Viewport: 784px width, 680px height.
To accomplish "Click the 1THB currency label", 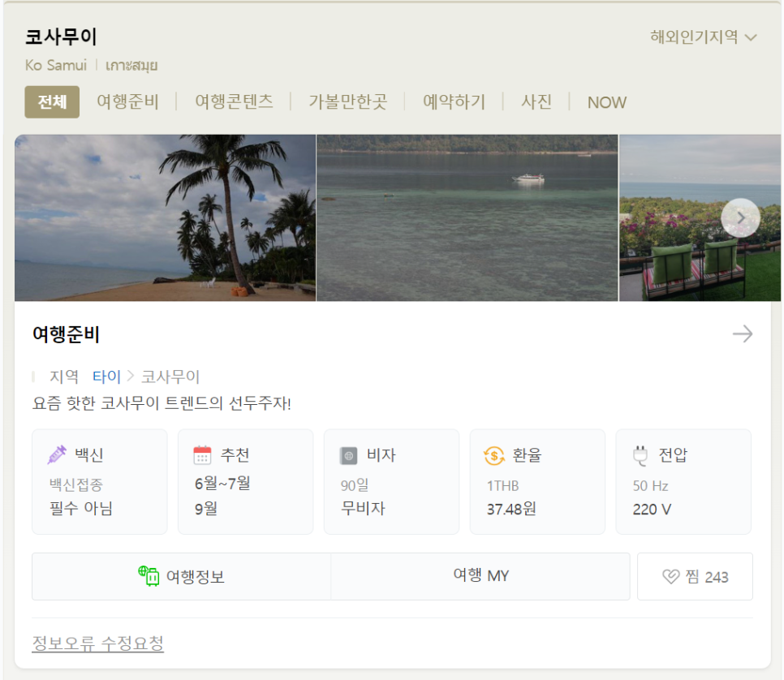I will point(503,485).
